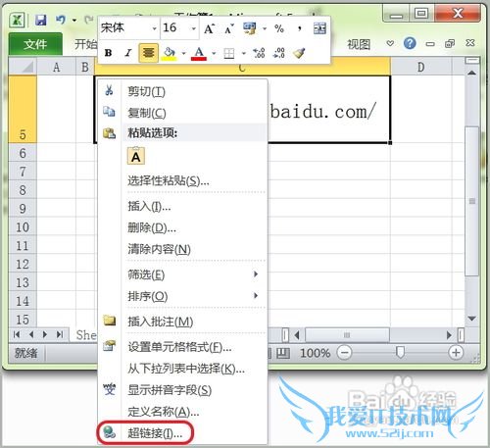Select the format painter brush
490x448 pixels.
coord(299,53)
